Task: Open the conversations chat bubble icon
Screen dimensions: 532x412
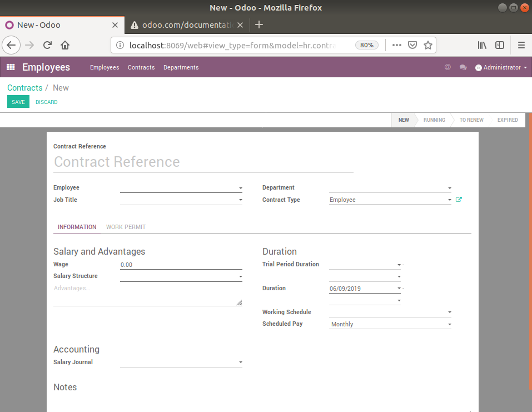Action: pyautogui.click(x=463, y=67)
